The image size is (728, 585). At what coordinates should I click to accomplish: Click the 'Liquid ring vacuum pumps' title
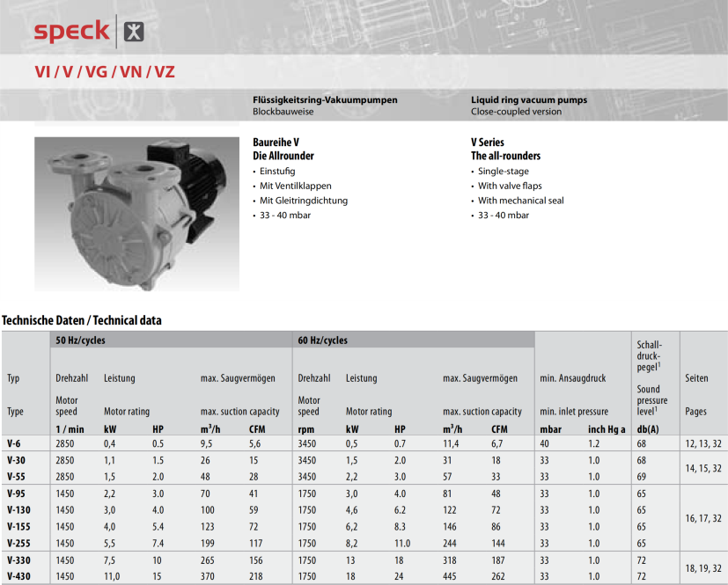(x=528, y=100)
